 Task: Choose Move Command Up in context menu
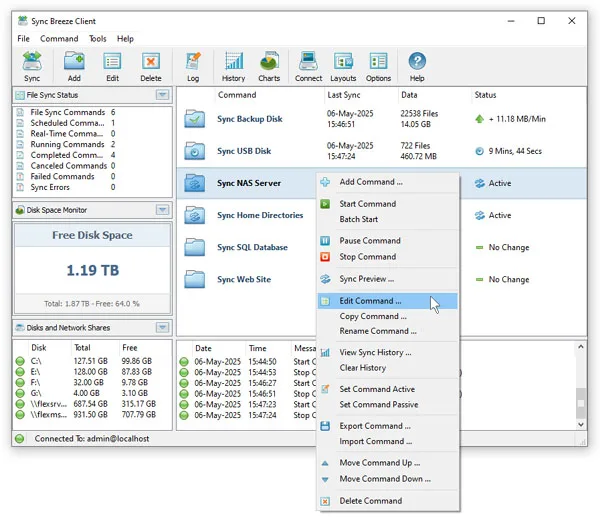pos(388,463)
